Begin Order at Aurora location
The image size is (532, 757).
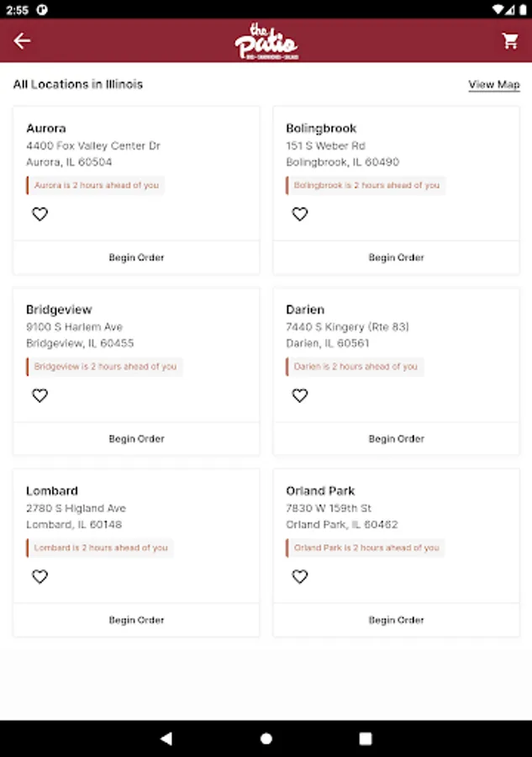136,257
